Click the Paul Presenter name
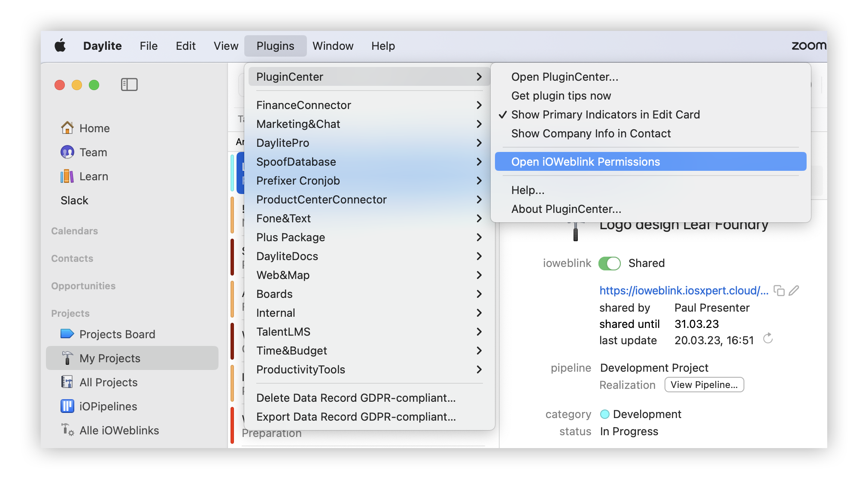 pyautogui.click(x=712, y=308)
